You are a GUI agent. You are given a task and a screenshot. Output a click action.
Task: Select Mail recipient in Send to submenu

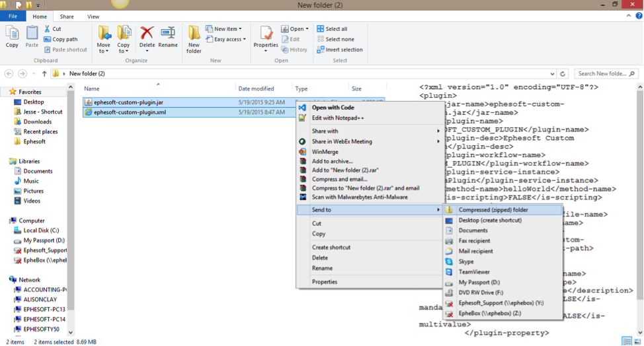475,252
